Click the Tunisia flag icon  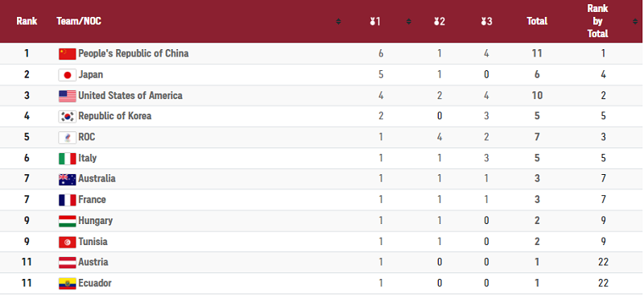click(68, 242)
